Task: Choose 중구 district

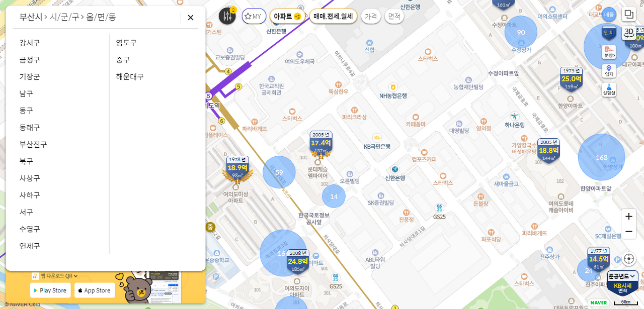Action: [x=123, y=59]
